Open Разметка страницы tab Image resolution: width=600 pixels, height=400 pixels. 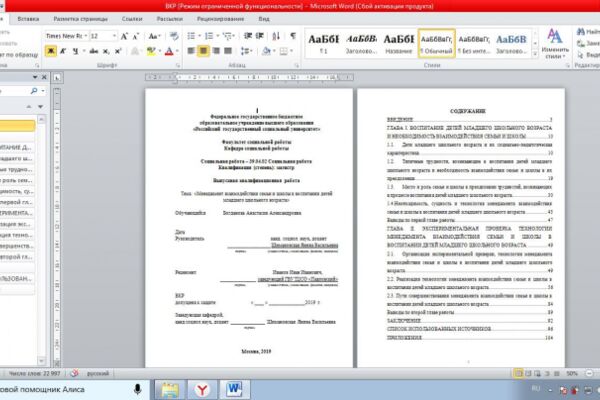coord(80,19)
